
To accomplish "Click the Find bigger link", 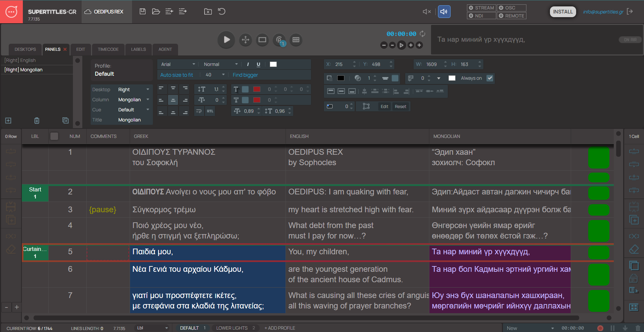I will pos(245,75).
